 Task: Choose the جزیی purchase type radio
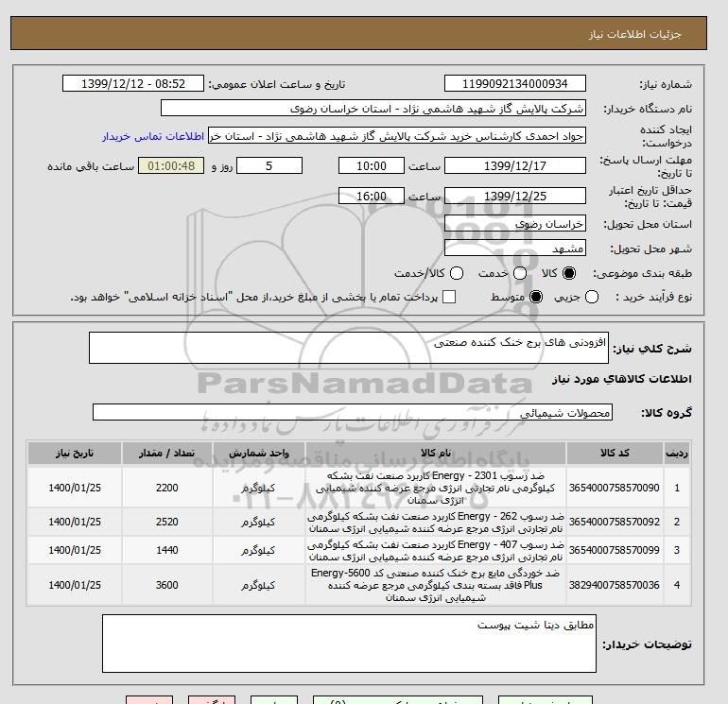tap(592, 297)
